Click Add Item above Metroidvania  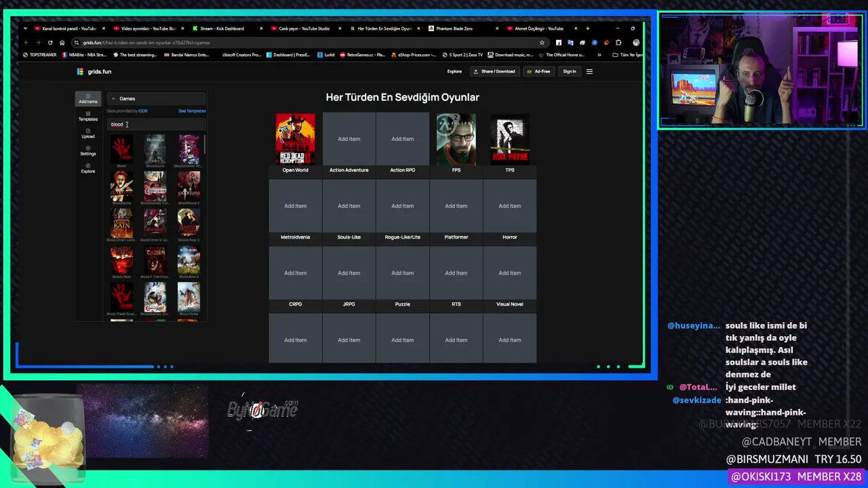point(295,206)
